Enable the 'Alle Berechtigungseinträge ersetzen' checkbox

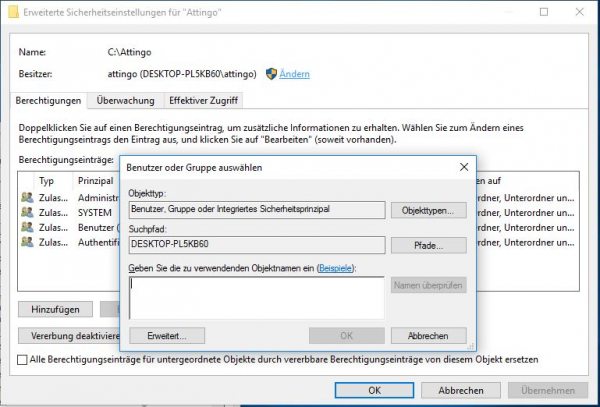(24, 359)
